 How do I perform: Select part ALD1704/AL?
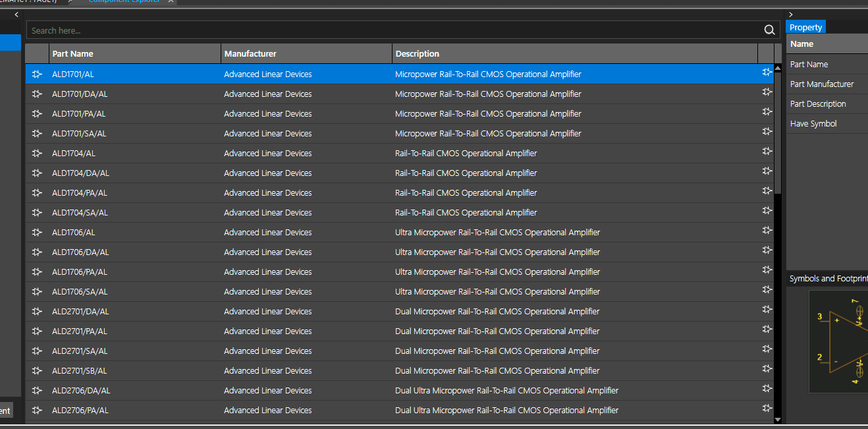[74, 153]
